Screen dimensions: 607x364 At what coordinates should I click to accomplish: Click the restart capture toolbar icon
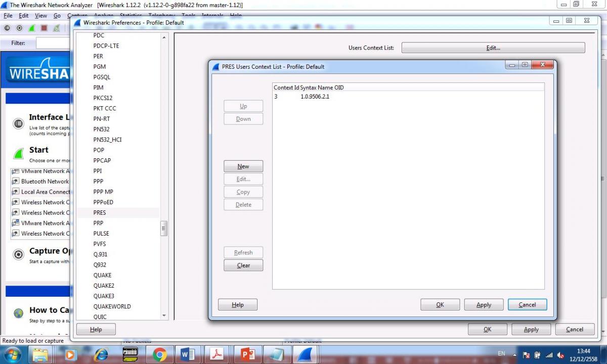[57, 28]
